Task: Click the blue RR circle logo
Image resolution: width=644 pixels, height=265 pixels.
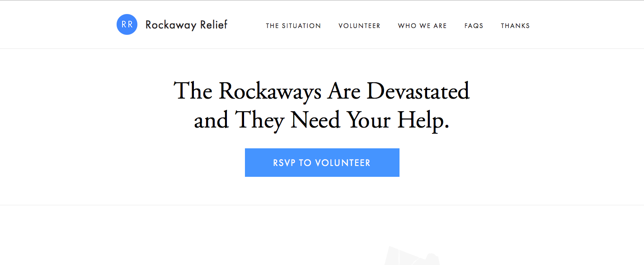Action: point(127,24)
